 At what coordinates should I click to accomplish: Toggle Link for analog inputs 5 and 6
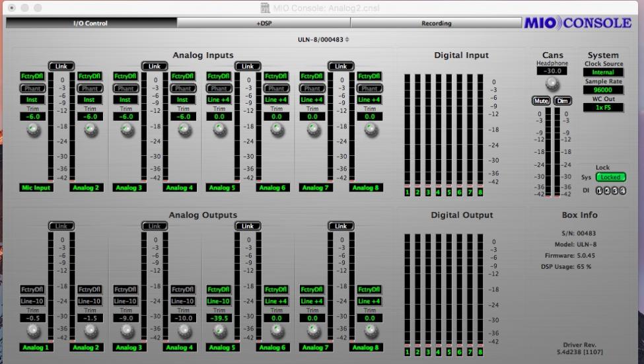coord(248,66)
